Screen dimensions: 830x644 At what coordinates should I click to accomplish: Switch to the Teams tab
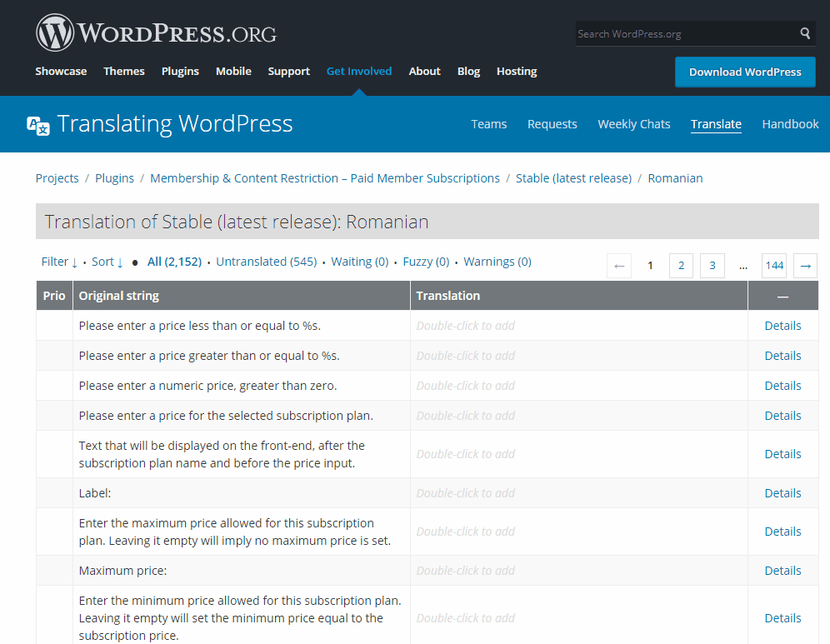coord(488,124)
